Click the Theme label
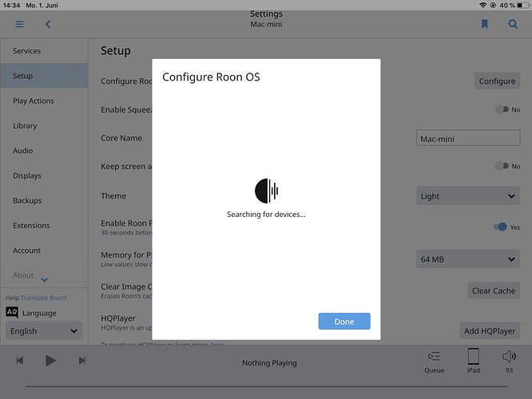Viewport: 532px width, 399px height. tap(113, 196)
